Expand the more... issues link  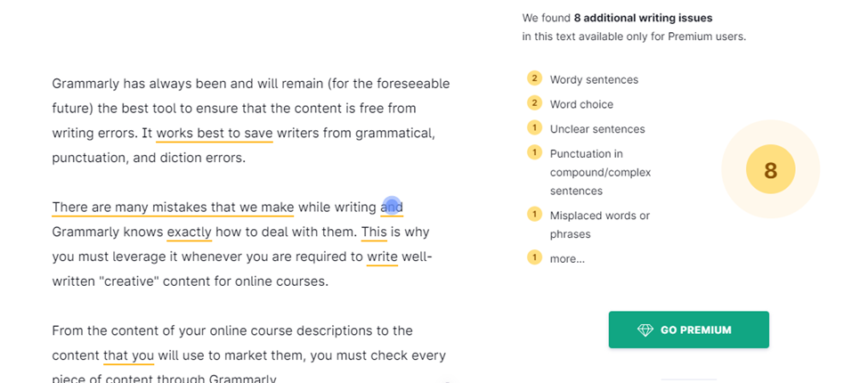click(567, 258)
